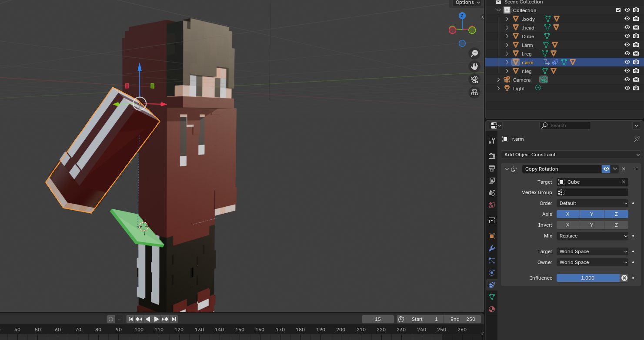
Task: Open the Add Object Constraint dropdown
Action: pyautogui.click(x=571, y=155)
